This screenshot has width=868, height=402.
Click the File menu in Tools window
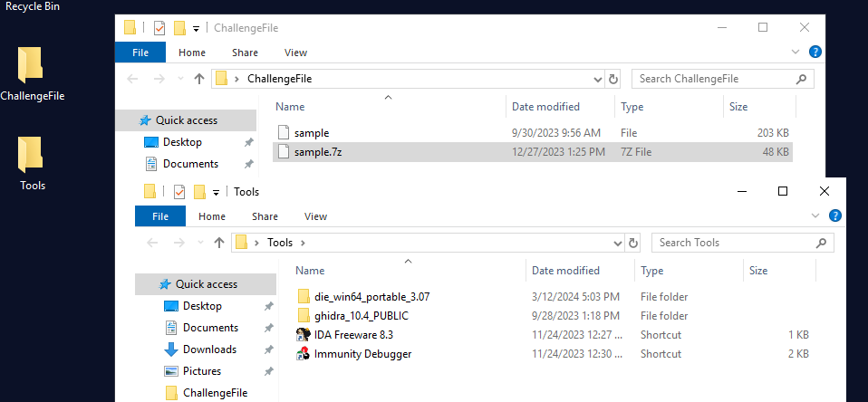(x=160, y=216)
